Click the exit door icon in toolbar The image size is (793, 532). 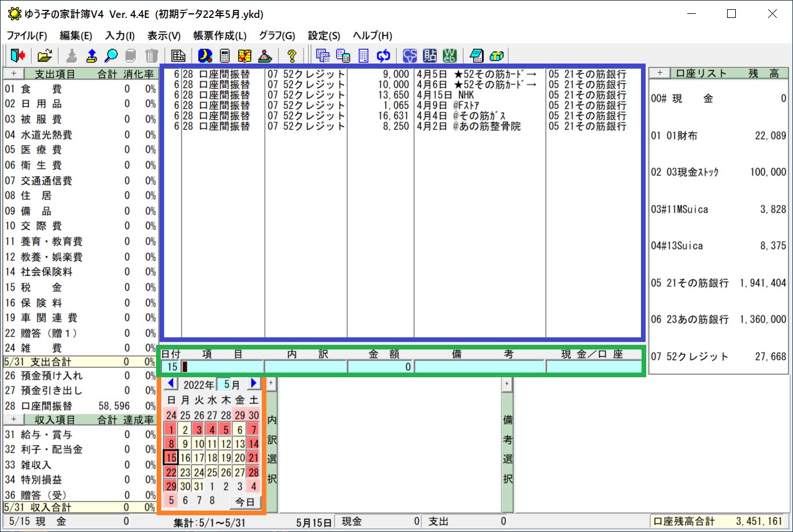17,55
